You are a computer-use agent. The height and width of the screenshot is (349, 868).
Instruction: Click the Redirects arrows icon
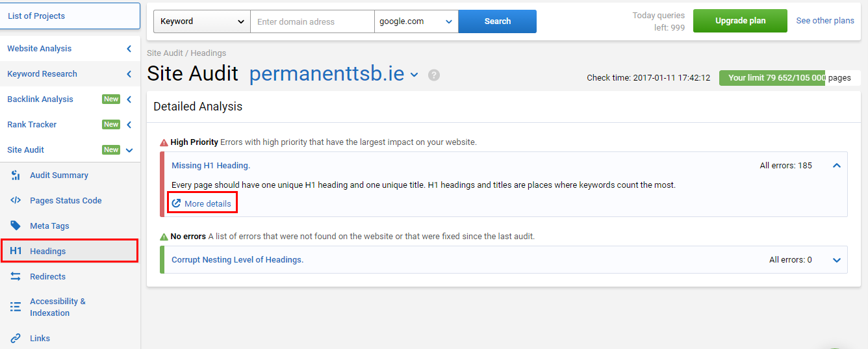(16, 276)
